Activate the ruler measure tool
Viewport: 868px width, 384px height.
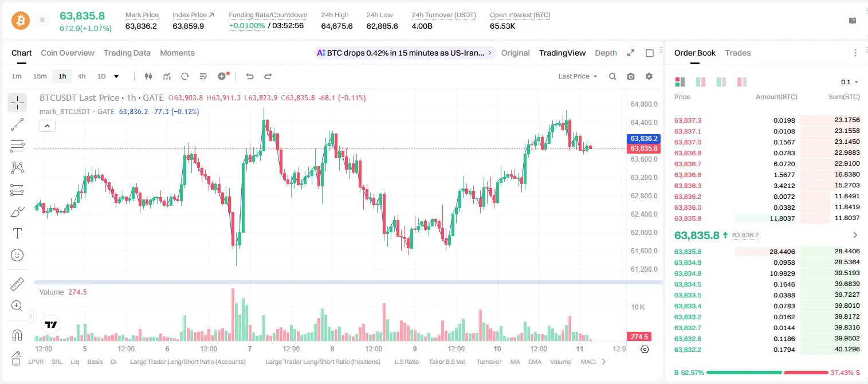click(x=17, y=284)
